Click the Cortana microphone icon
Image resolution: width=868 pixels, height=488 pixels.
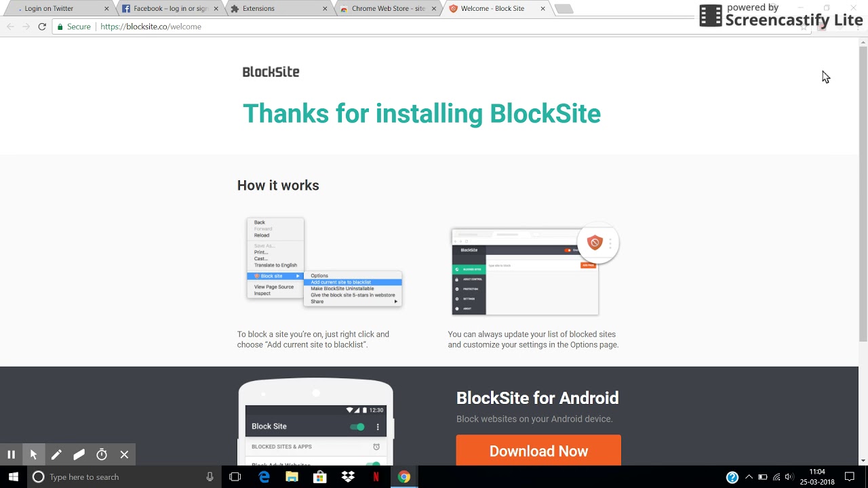[x=210, y=477]
